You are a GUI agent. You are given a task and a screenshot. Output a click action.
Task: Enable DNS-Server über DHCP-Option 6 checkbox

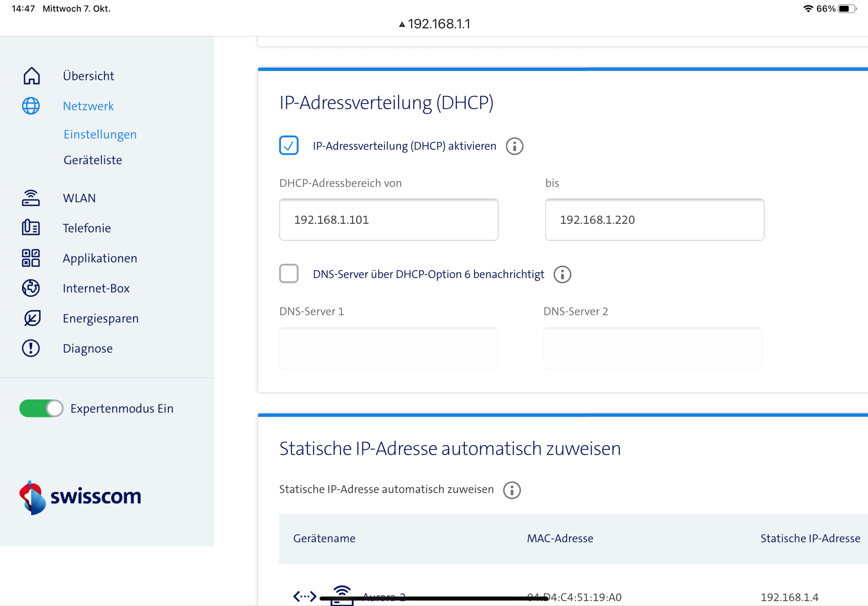click(289, 273)
